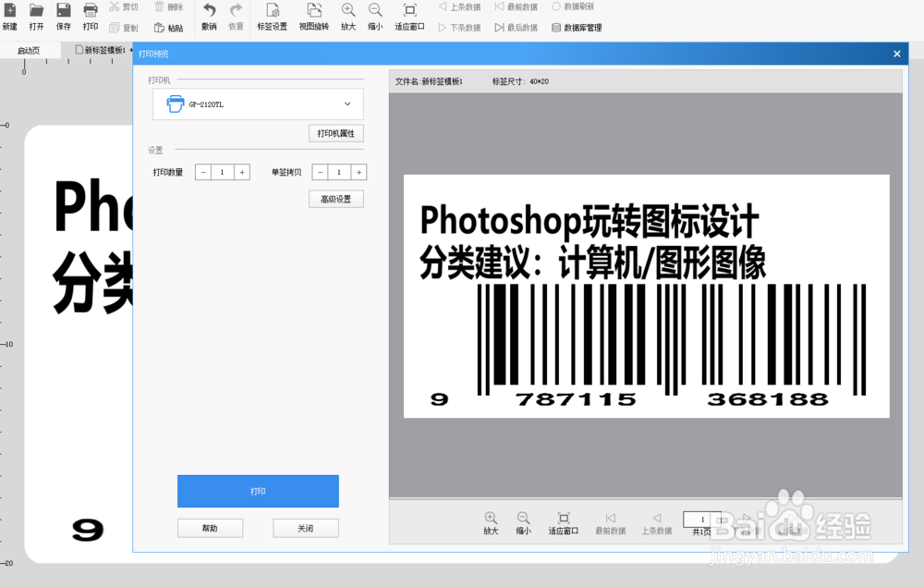Zoom out using main toolbar 缩小

click(x=375, y=17)
